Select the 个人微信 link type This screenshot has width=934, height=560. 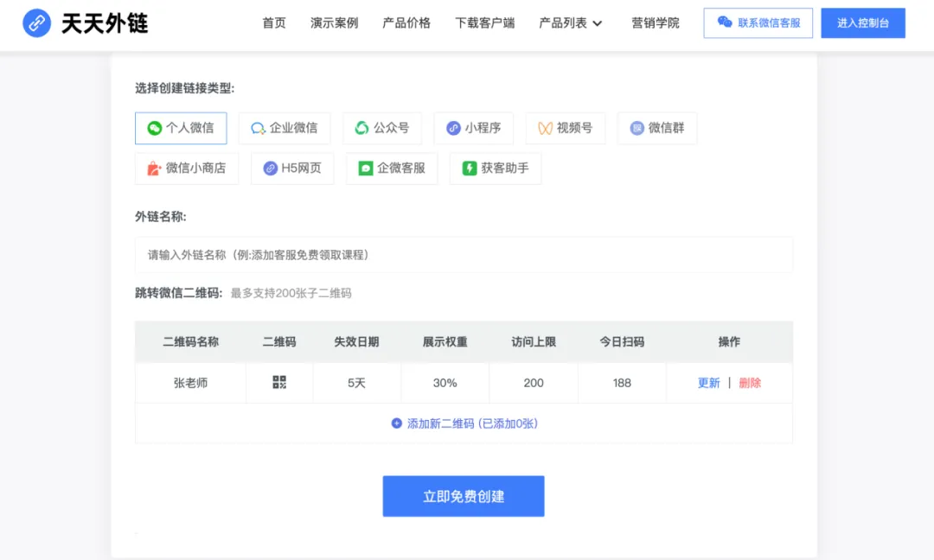pyautogui.click(x=181, y=128)
